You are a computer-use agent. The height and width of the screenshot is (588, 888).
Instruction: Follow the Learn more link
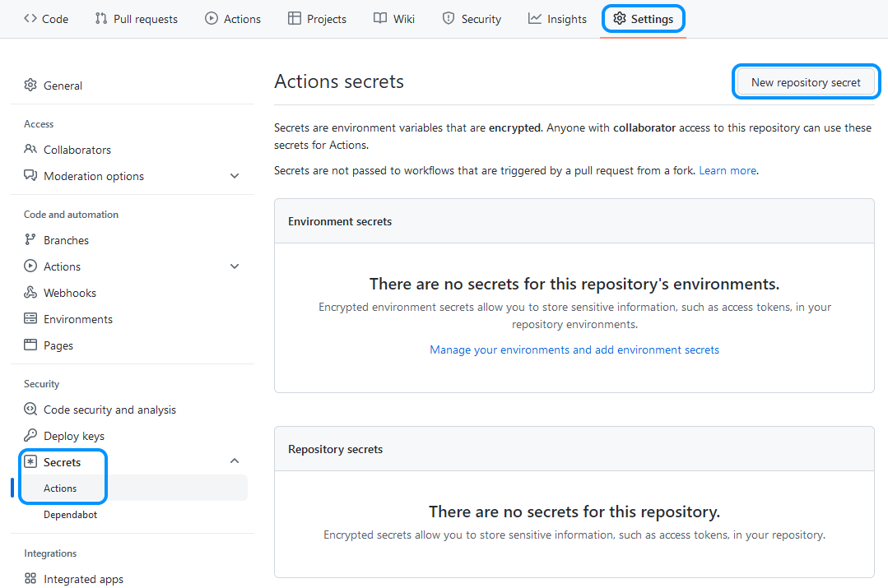tap(728, 170)
